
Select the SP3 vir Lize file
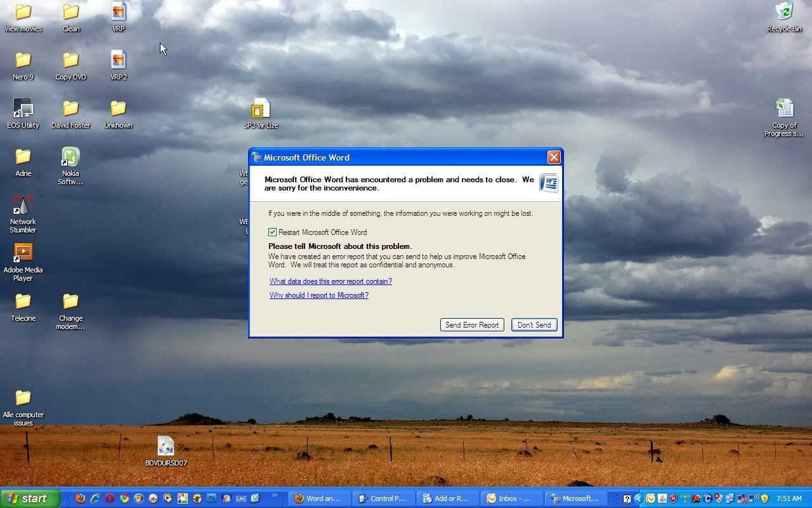pyautogui.click(x=261, y=114)
